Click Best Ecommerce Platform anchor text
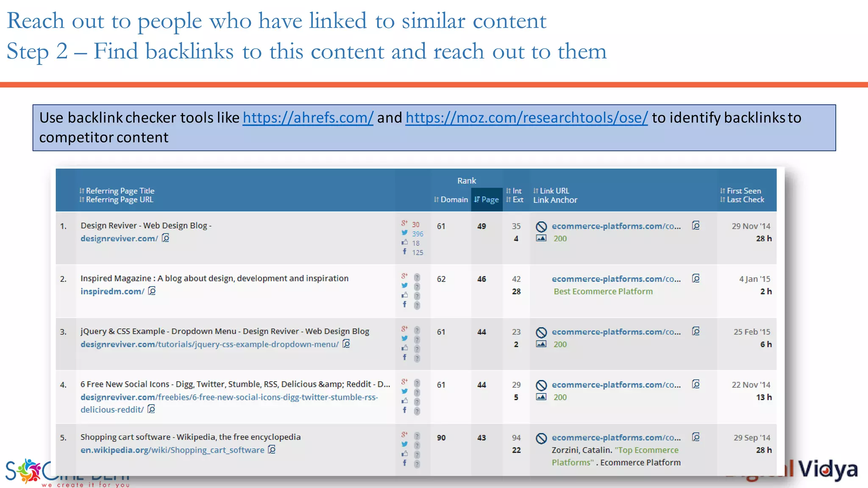 (603, 291)
